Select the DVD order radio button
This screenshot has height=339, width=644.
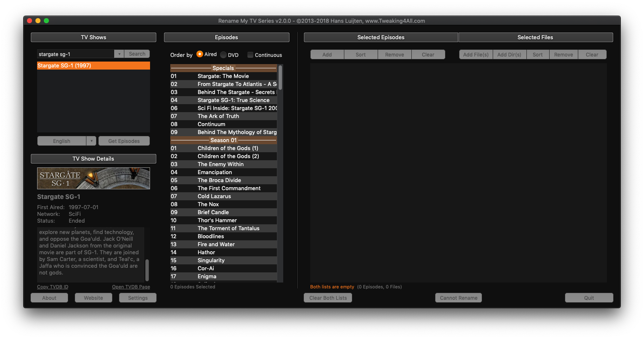[223, 55]
